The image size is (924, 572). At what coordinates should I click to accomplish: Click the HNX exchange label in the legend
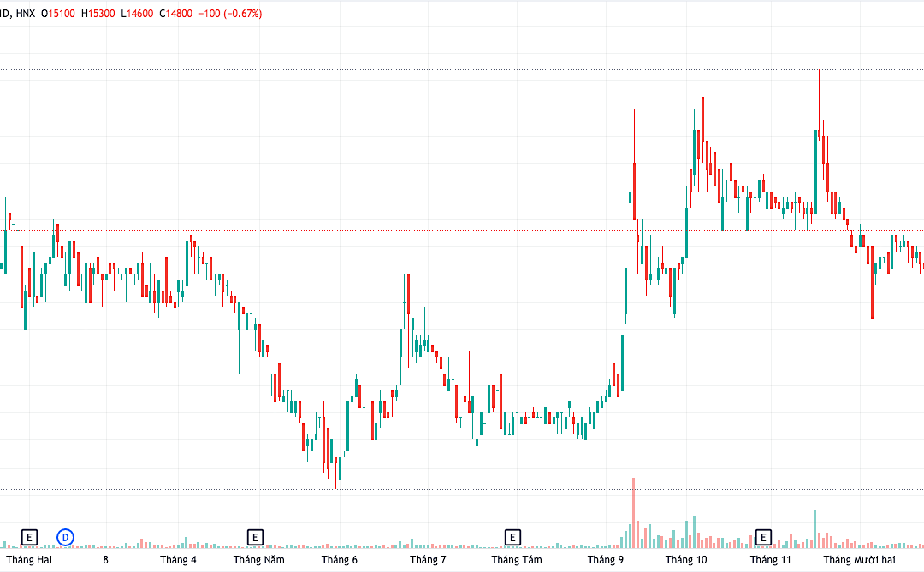(x=26, y=14)
